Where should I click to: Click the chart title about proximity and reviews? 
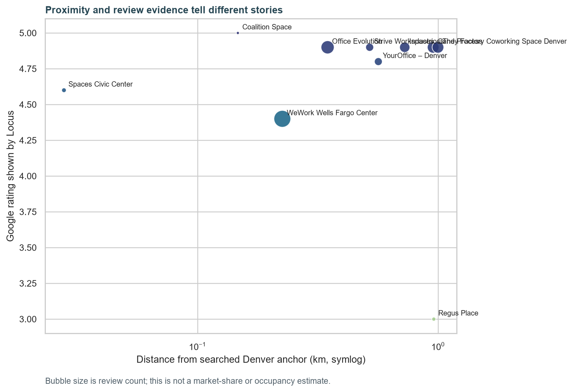pos(164,10)
